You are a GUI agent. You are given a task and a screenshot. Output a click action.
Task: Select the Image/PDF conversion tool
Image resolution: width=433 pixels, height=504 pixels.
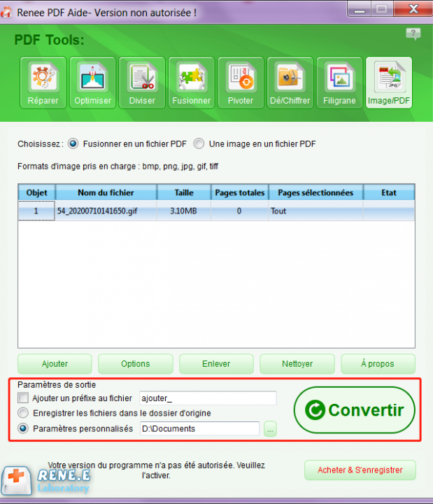(x=389, y=83)
